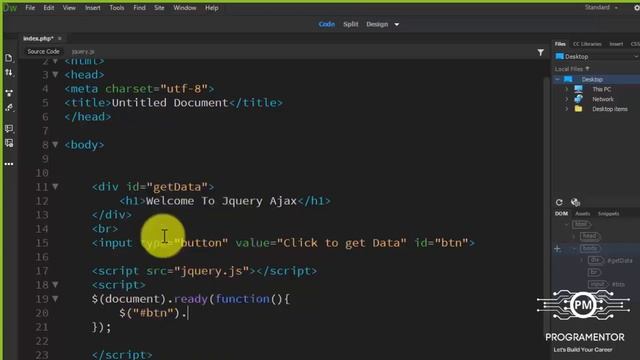This screenshot has height=360, width=640.
Task: Click the add element plus icon in DOM
Action: pyautogui.click(x=558, y=249)
